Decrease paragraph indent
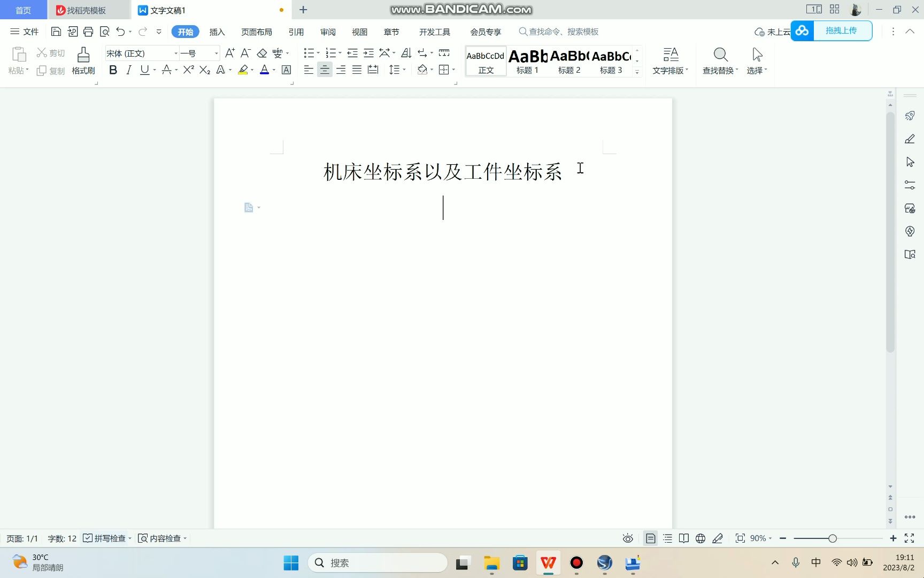This screenshot has height=578, width=924. coord(352,53)
